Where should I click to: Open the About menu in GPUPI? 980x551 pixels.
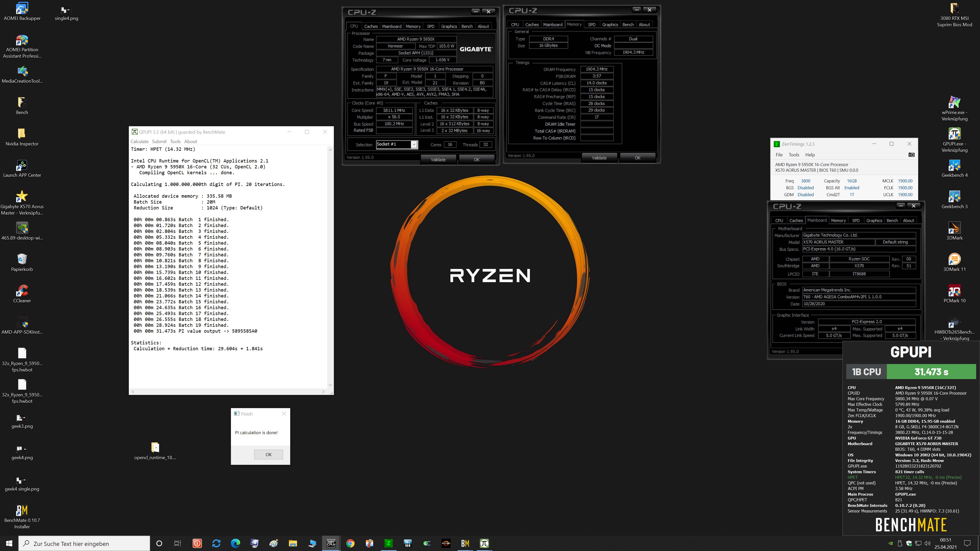(x=190, y=142)
